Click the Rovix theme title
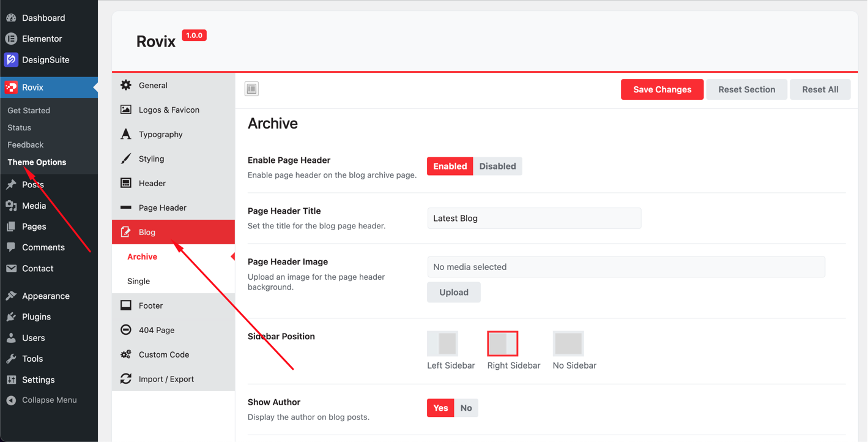Screen dimensions: 868x442 [x=156, y=42]
